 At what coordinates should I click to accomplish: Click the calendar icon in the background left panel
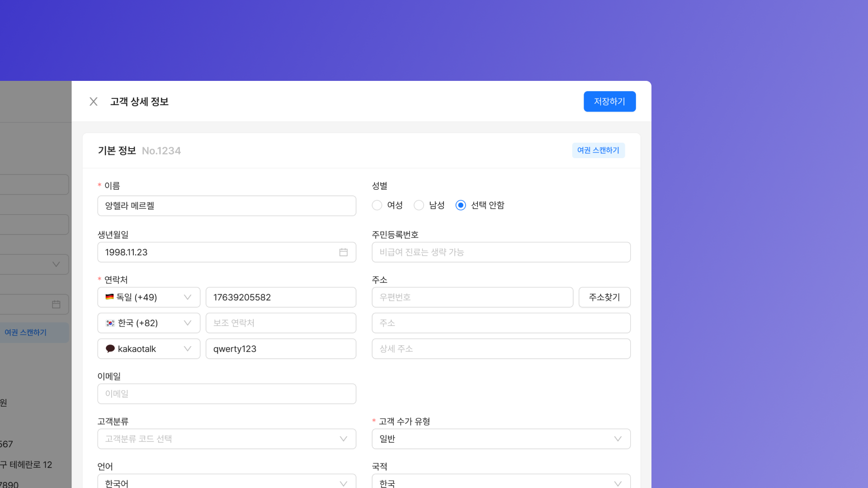(56, 304)
